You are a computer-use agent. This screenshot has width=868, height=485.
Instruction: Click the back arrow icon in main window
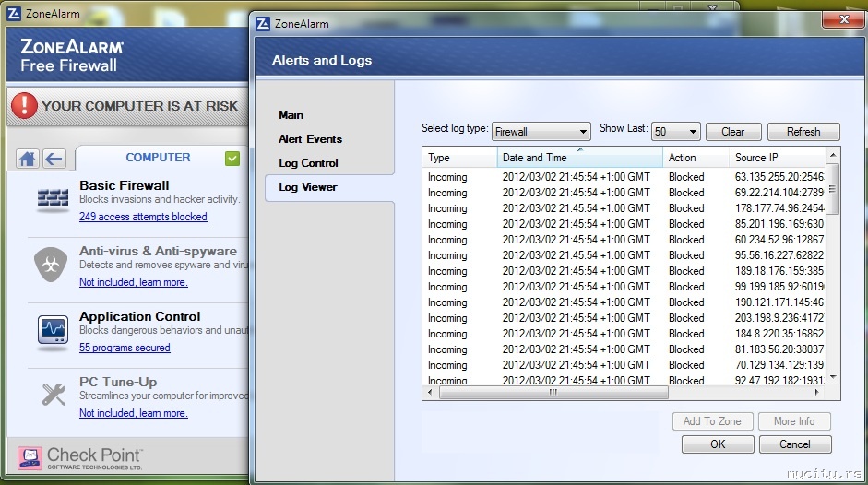(54, 159)
